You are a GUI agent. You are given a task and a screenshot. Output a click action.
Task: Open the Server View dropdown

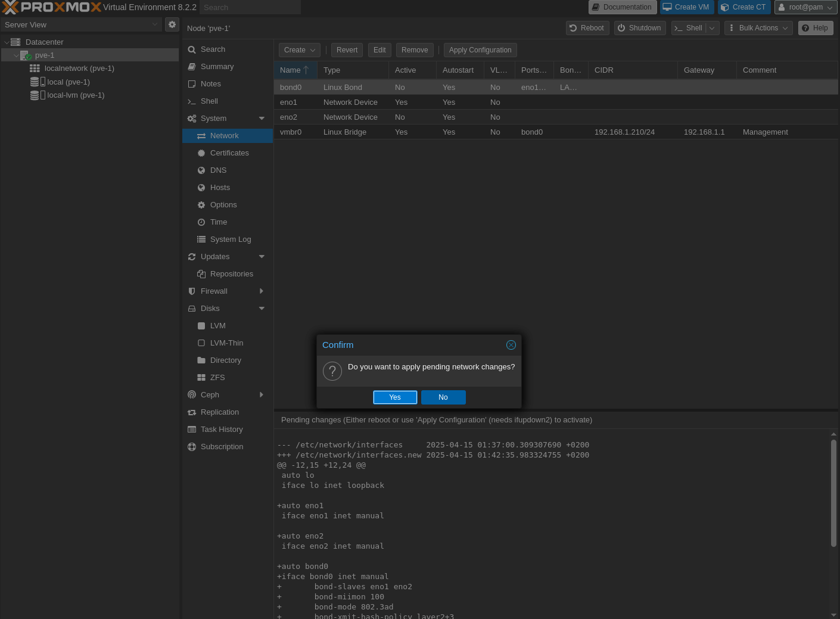click(x=81, y=24)
